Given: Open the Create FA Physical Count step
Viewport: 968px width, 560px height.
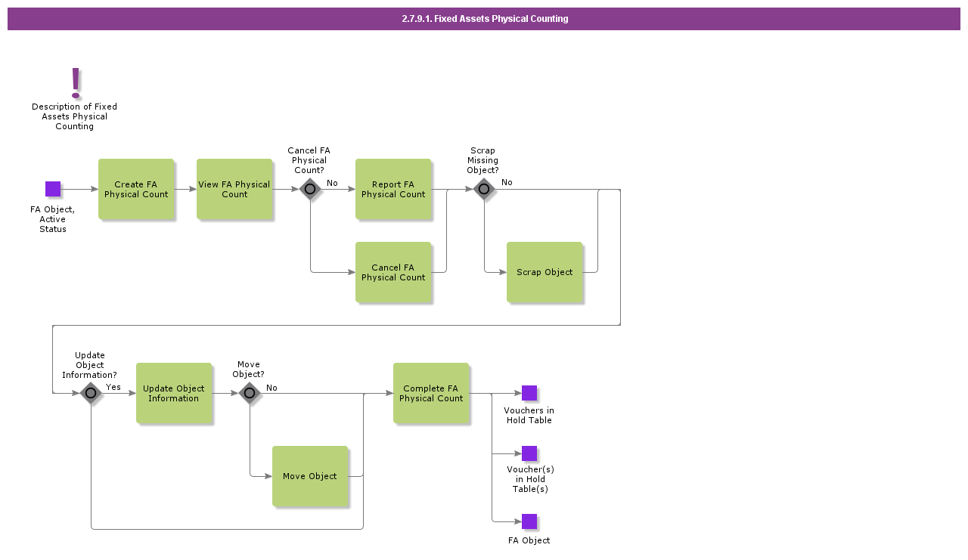Looking at the screenshot, I should pos(136,189).
